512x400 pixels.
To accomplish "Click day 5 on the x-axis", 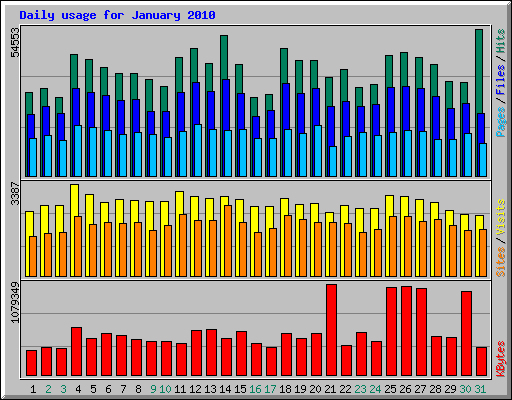I will coord(93,389).
